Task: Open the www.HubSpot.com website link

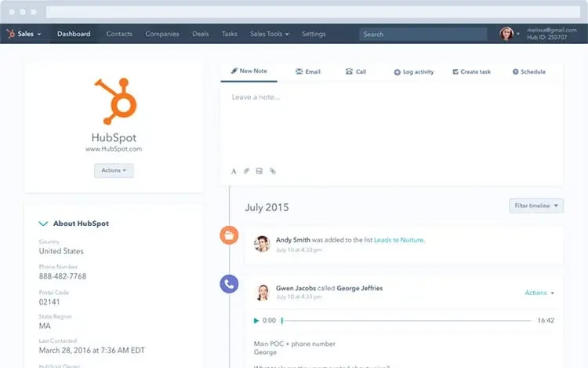Action: [x=114, y=149]
